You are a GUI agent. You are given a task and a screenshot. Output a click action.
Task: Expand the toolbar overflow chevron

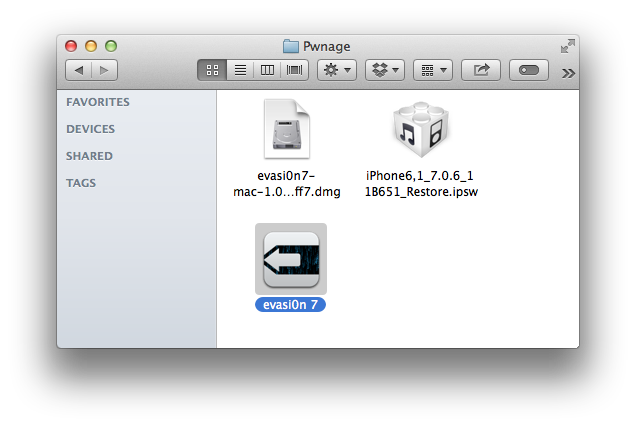(568, 72)
